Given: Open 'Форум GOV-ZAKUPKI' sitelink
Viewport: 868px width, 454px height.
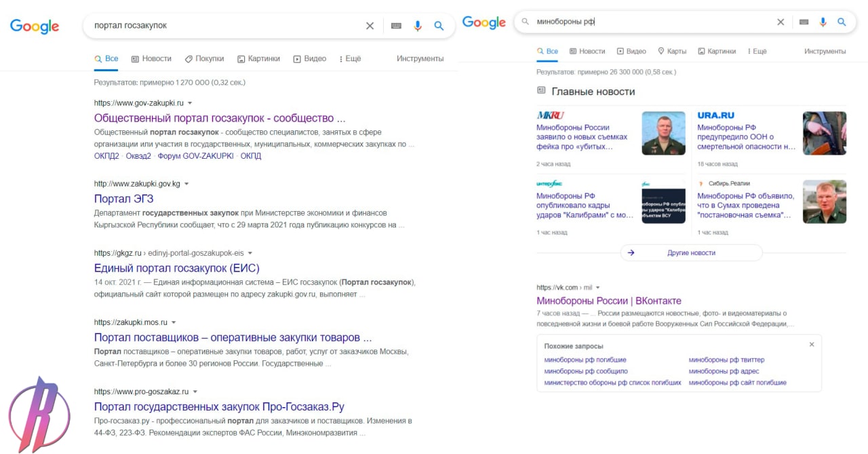Looking at the screenshot, I should click(x=195, y=156).
